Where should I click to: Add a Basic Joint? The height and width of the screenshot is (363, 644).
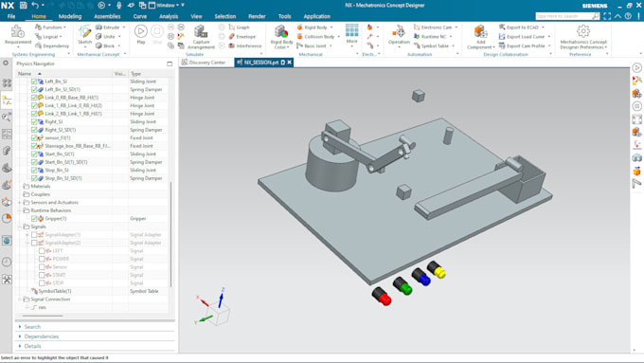(312, 46)
